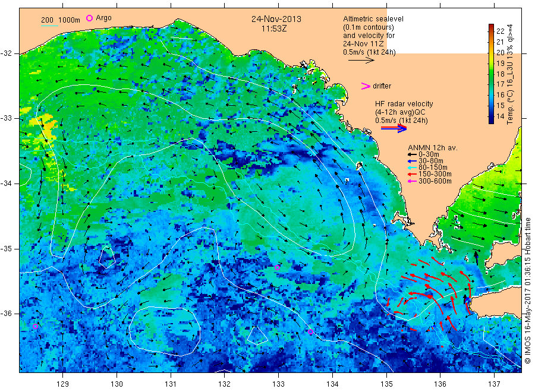Click the blue 30-80m ANMN legend arrow
535x392 pixels.
[x=412, y=161]
